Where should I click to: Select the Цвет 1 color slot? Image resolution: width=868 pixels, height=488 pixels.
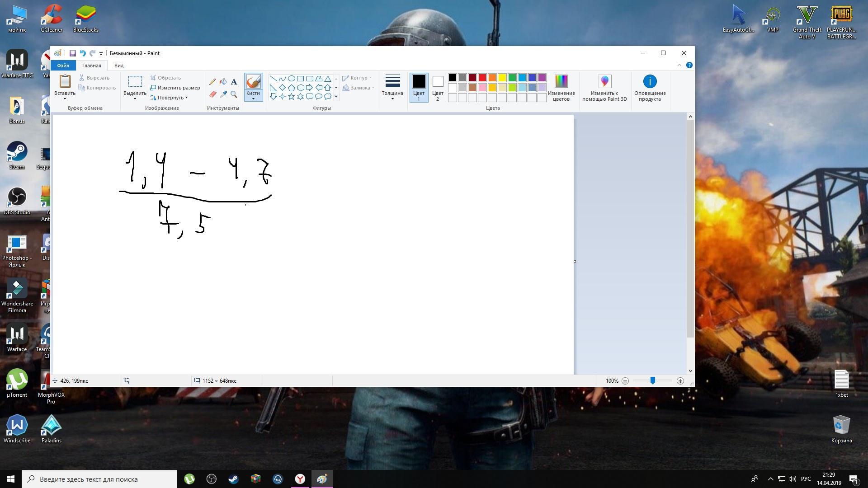pyautogui.click(x=419, y=87)
